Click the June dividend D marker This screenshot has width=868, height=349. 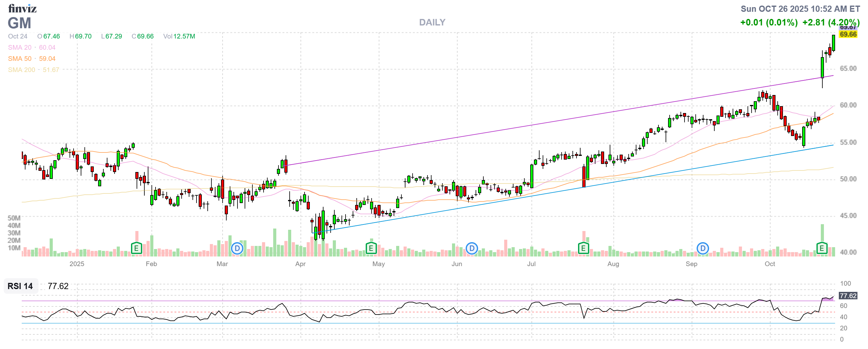[x=472, y=249]
